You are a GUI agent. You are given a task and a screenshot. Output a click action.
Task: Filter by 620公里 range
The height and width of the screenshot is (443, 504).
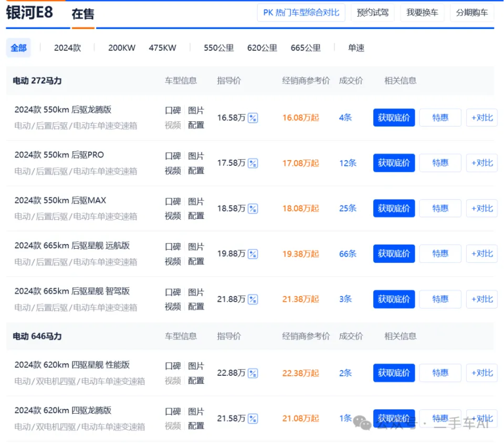point(262,48)
